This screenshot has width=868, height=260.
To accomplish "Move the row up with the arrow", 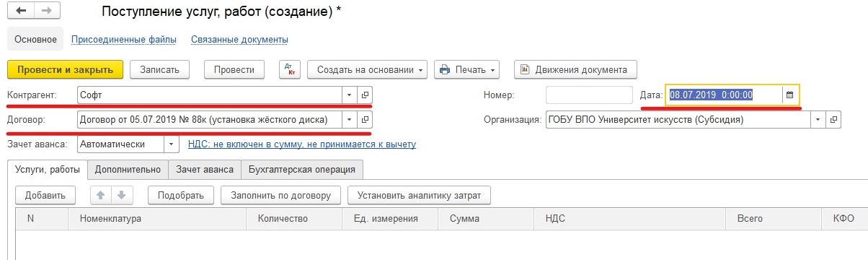I will [x=101, y=195].
